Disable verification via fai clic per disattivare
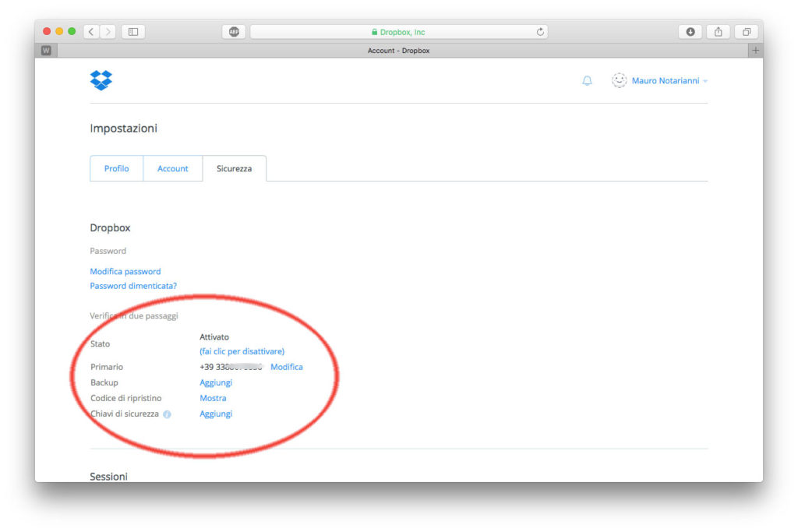 (x=242, y=351)
